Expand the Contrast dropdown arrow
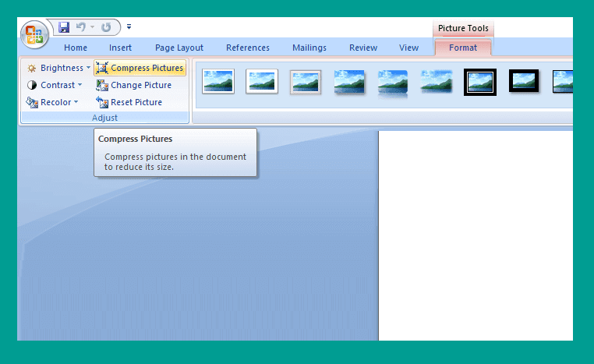 point(80,85)
